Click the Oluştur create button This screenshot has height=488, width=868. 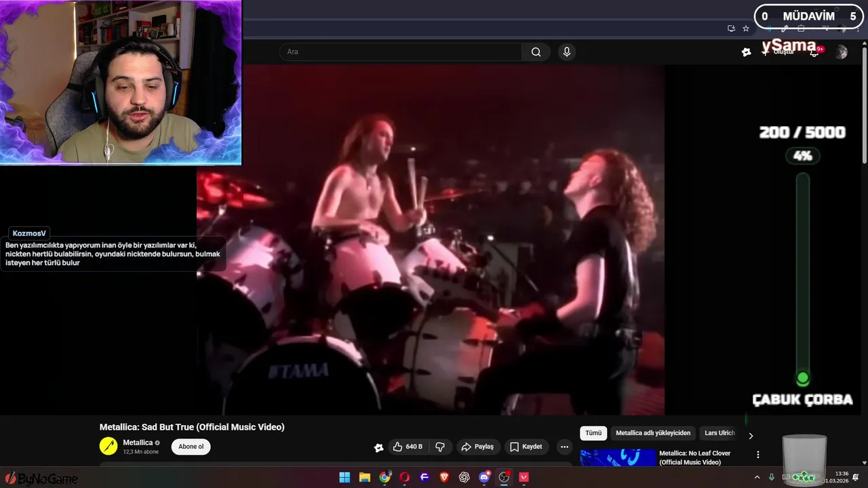coord(778,52)
